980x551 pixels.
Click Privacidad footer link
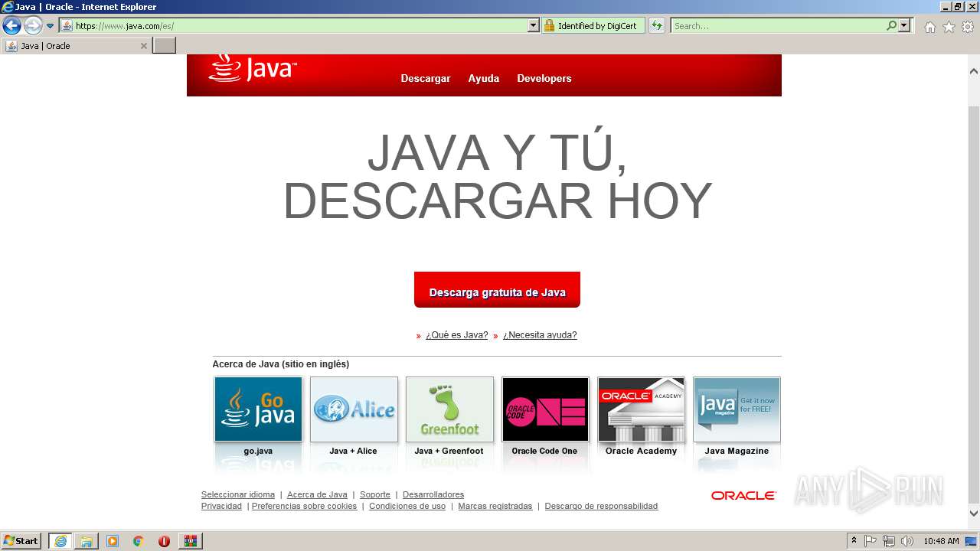tap(221, 506)
